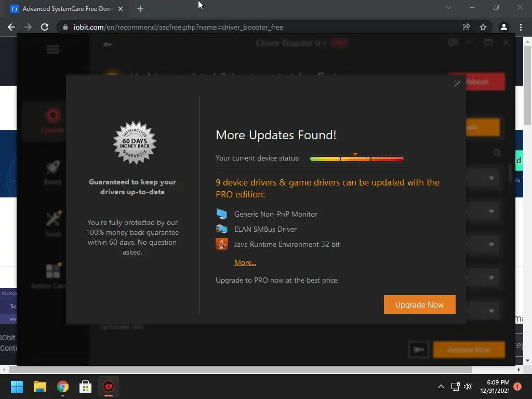Go forward in the browser
The image size is (532, 399).
[28, 27]
